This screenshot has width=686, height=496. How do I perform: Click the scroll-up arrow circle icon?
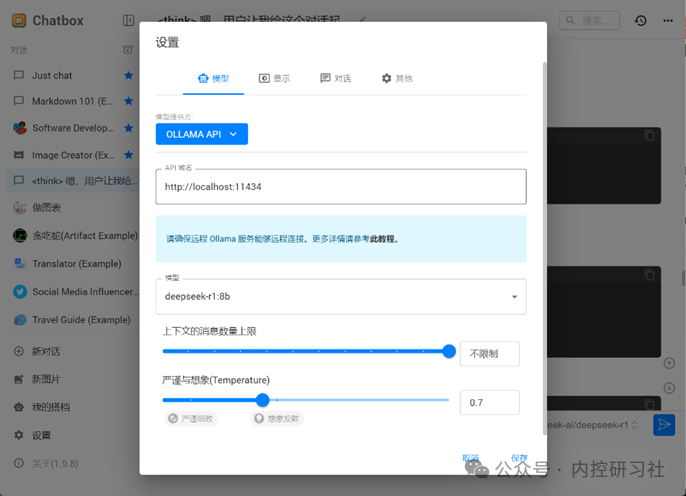click(x=669, y=363)
